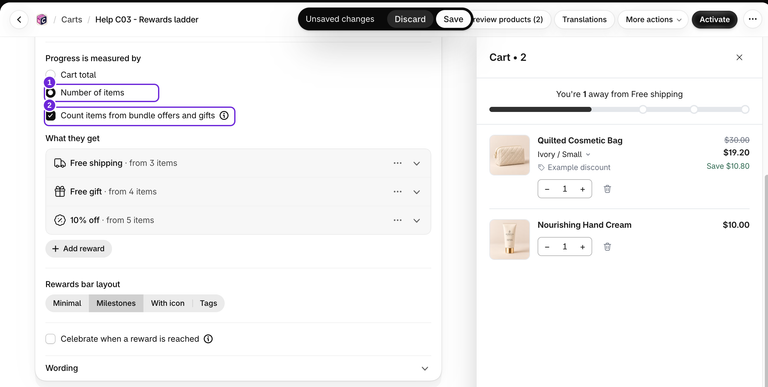Click the Example discount tag icon
Viewport: 768px width, 387px height.
click(541, 168)
